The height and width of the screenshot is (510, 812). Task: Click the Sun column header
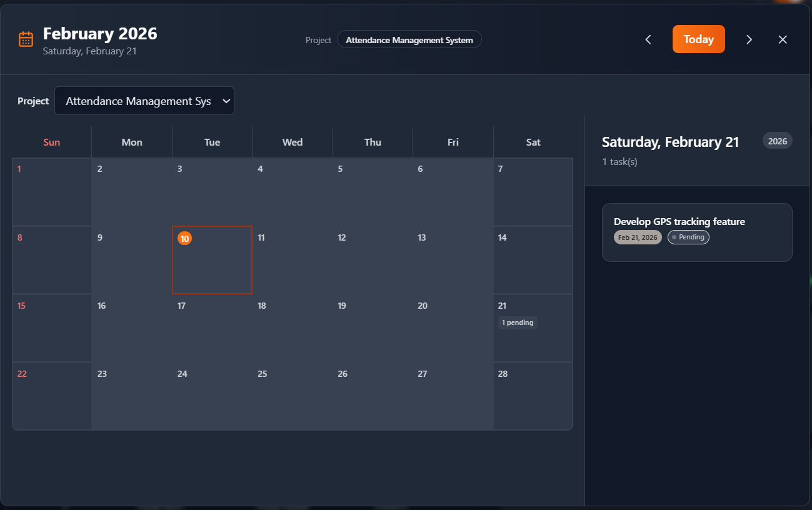point(52,142)
